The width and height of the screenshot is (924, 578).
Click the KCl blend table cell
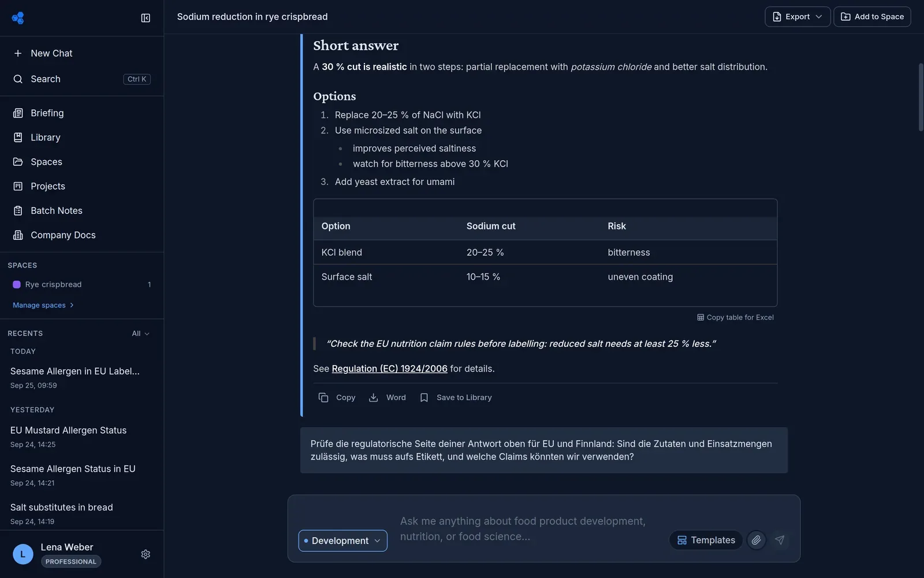pyautogui.click(x=342, y=253)
